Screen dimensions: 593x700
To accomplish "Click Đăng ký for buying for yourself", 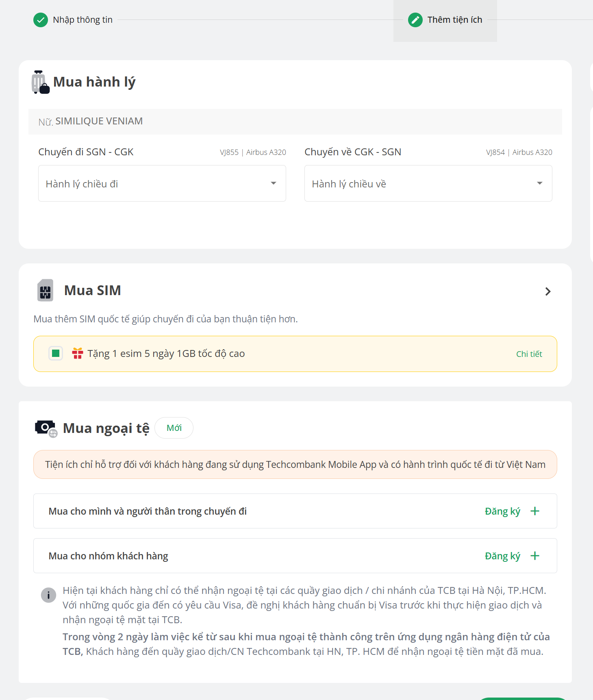I will tap(502, 511).
